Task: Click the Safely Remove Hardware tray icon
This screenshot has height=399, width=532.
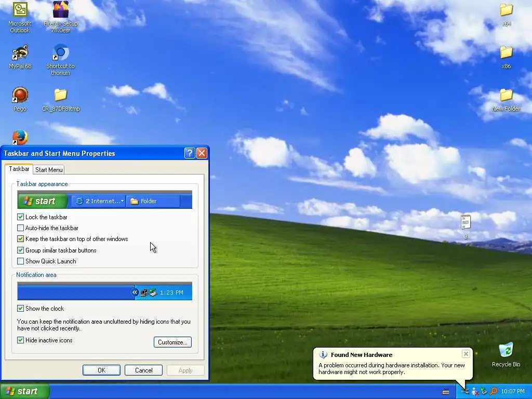Action: pos(484,392)
